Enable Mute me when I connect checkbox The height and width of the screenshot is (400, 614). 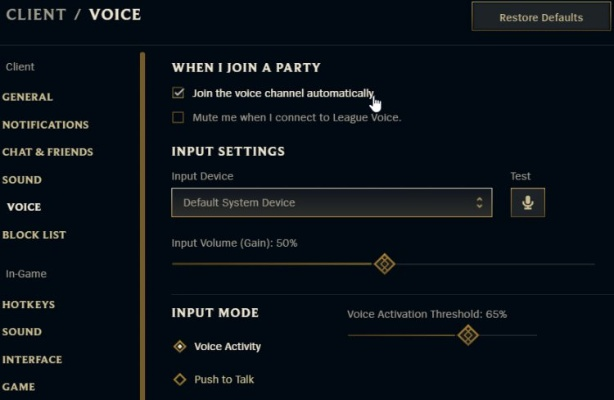pos(179,117)
